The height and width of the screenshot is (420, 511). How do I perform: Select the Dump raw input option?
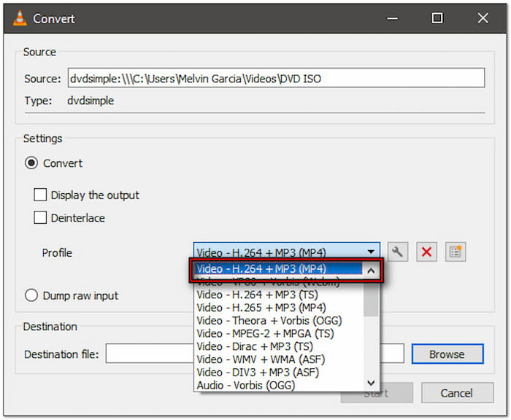coord(31,296)
